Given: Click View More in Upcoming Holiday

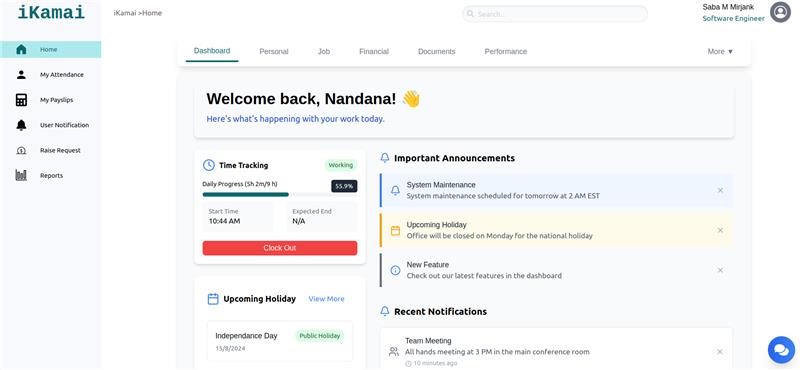Looking at the screenshot, I should coord(326,299).
